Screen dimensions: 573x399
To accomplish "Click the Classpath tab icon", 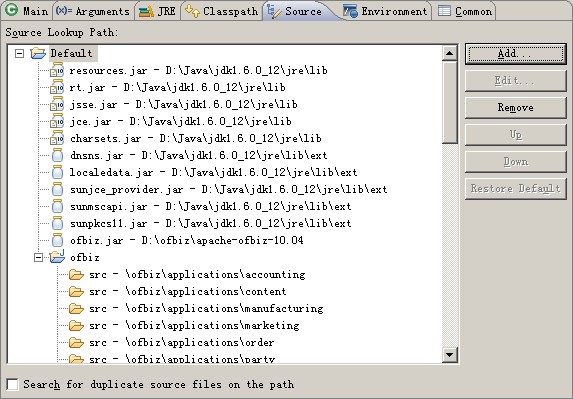I will (192, 11).
